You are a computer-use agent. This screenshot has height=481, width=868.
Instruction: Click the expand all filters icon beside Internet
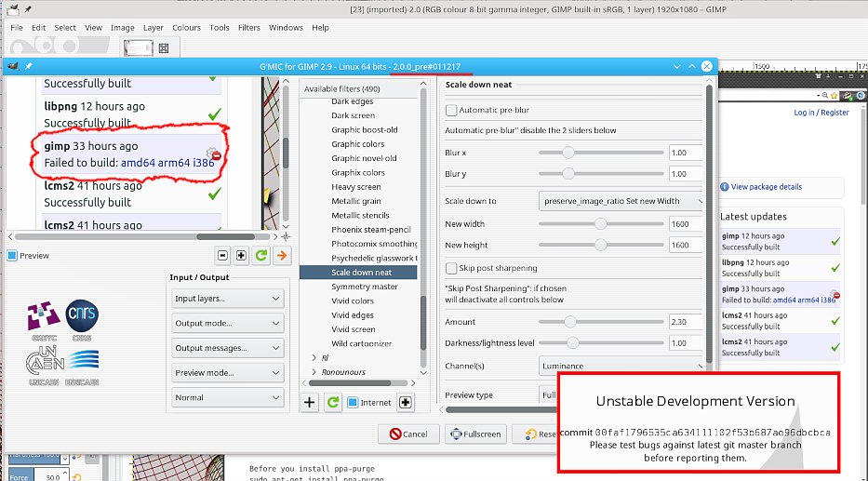[x=406, y=403]
